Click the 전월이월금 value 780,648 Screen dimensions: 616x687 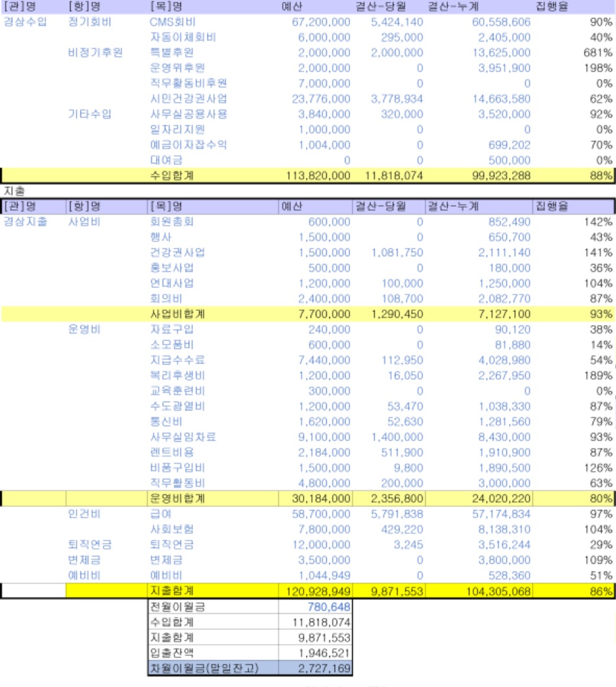click(329, 607)
